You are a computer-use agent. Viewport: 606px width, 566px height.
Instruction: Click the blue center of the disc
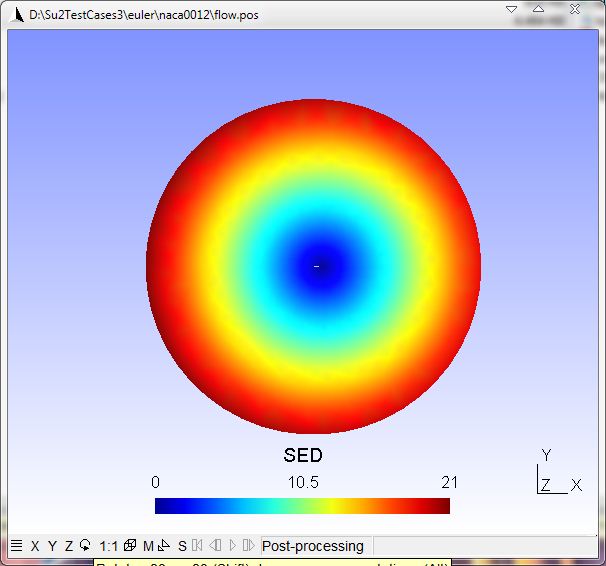tap(316, 266)
